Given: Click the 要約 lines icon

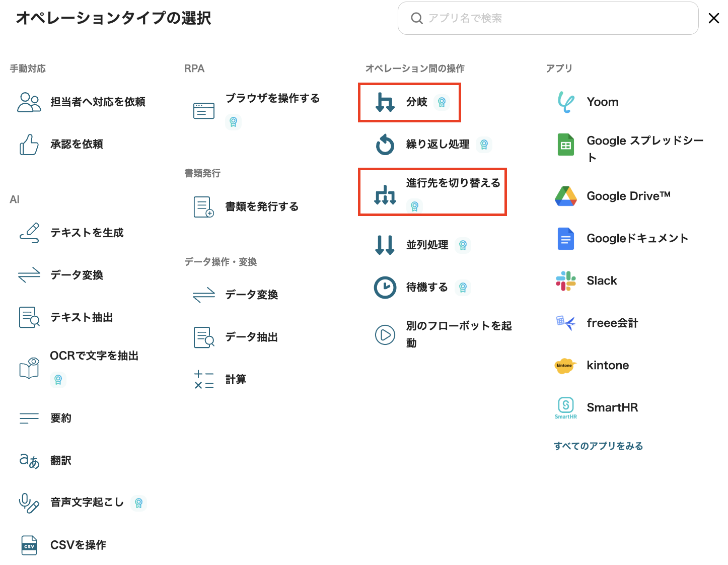Looking at the screenshot, I should click(x=29, y=418).
